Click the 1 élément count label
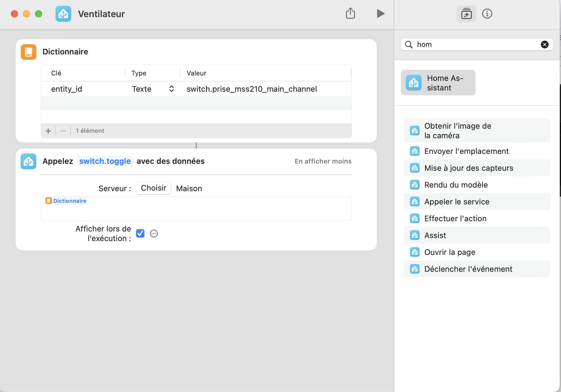This screenshot has height=392, width=561. pos(90,131)
